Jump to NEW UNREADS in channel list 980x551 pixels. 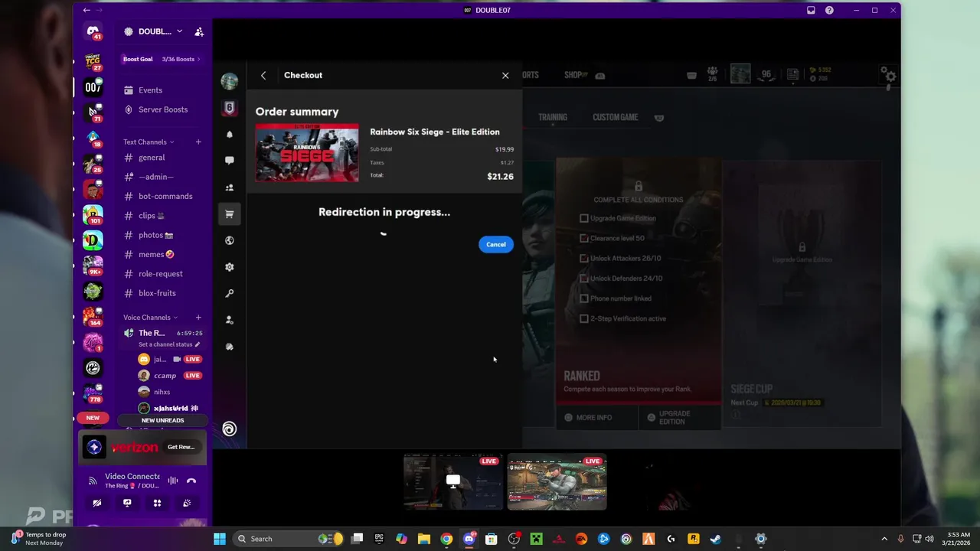[x=162, y=420]
